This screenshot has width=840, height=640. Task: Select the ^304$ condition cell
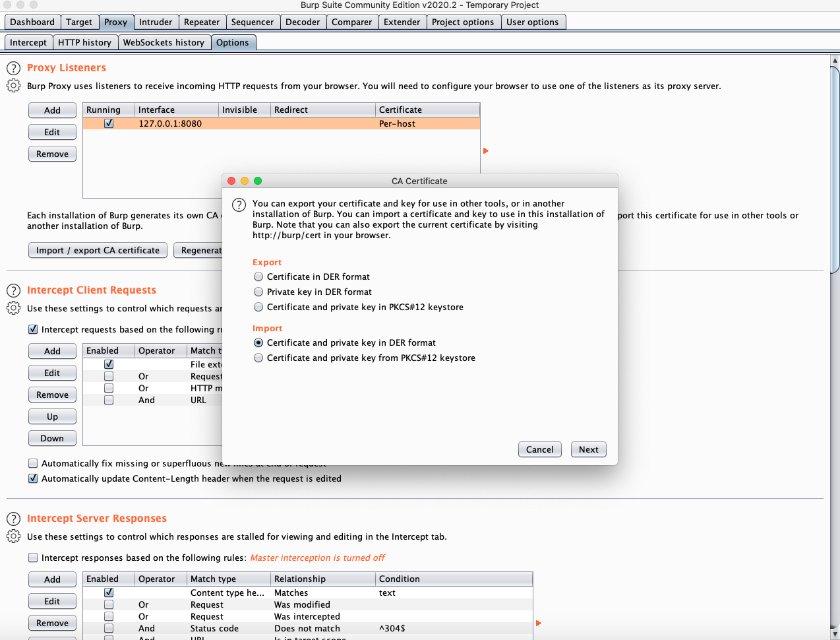pyautogui.click(x=454, y=628)
